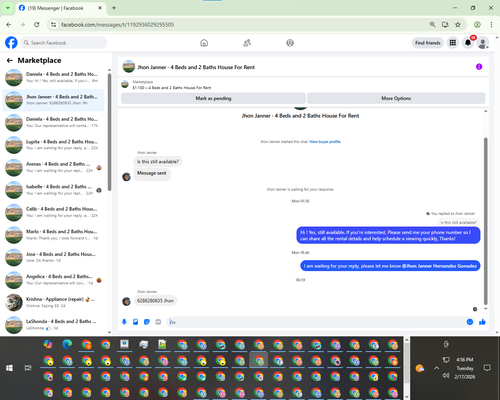Focus the message text input
The height and width of the screenshot is (400, 500).
317,322
